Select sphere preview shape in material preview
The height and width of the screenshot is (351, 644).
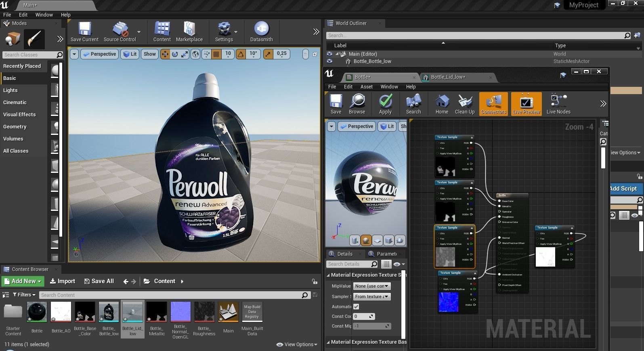click(x=366, y=240)
